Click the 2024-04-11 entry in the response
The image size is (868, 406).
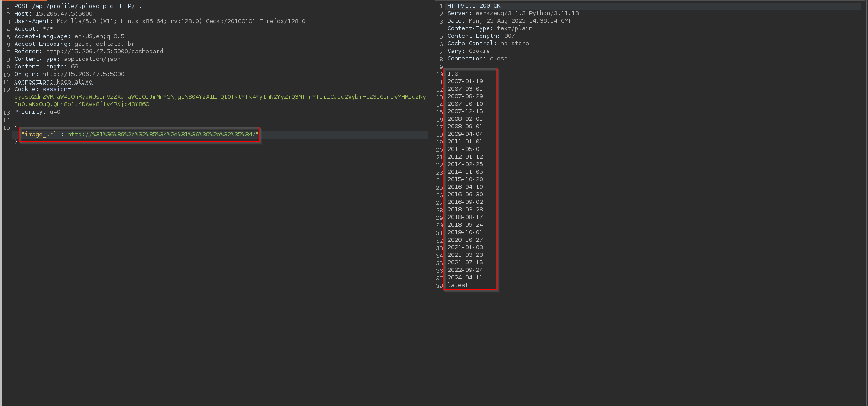(465, 278)
